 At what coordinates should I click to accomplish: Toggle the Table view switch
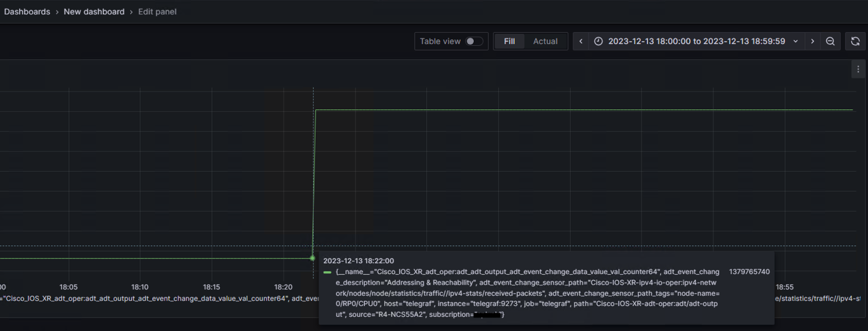474,41
